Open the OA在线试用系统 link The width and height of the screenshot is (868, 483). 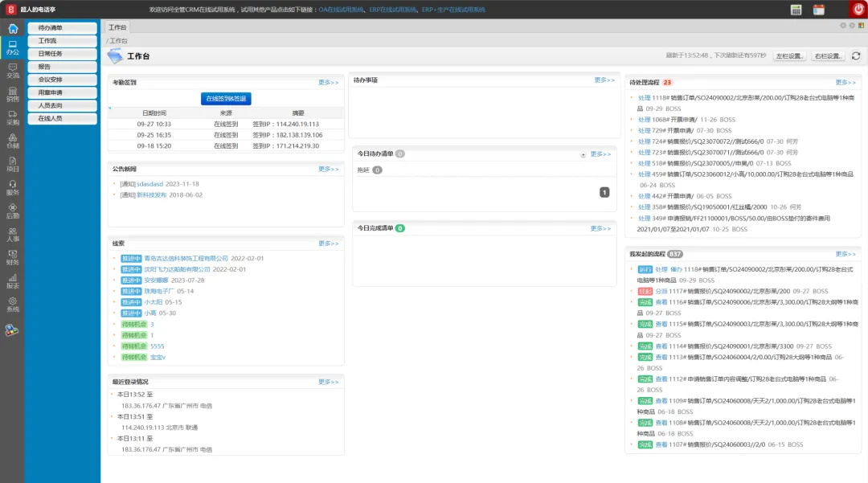pos(341,10)
